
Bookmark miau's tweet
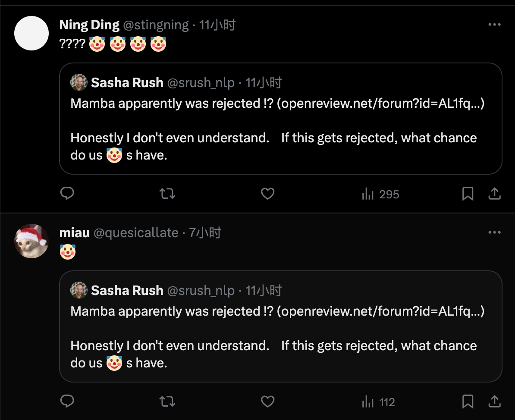(x=468, y=402)
